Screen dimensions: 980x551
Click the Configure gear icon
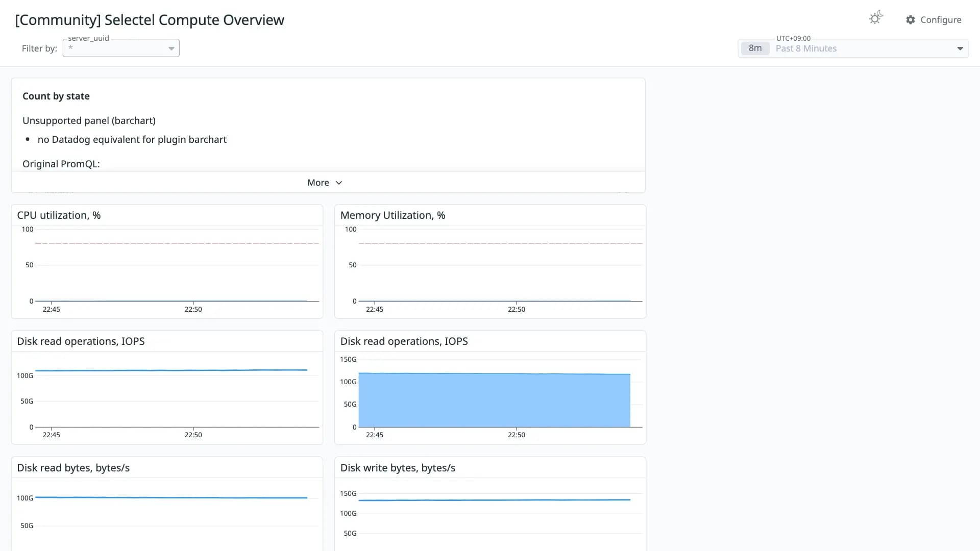pyautogui.click(x=911, y=20)
